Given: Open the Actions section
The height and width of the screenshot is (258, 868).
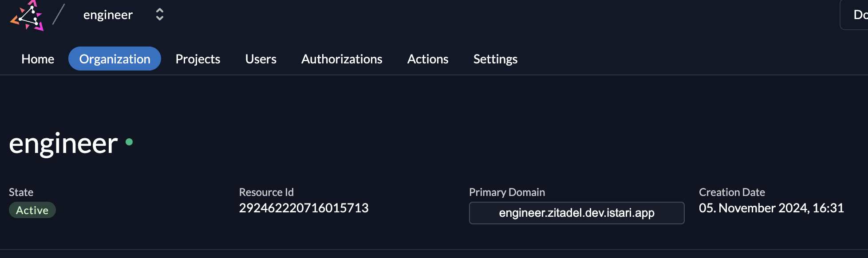Looking at the screenshot, I should tap(428, 59).
